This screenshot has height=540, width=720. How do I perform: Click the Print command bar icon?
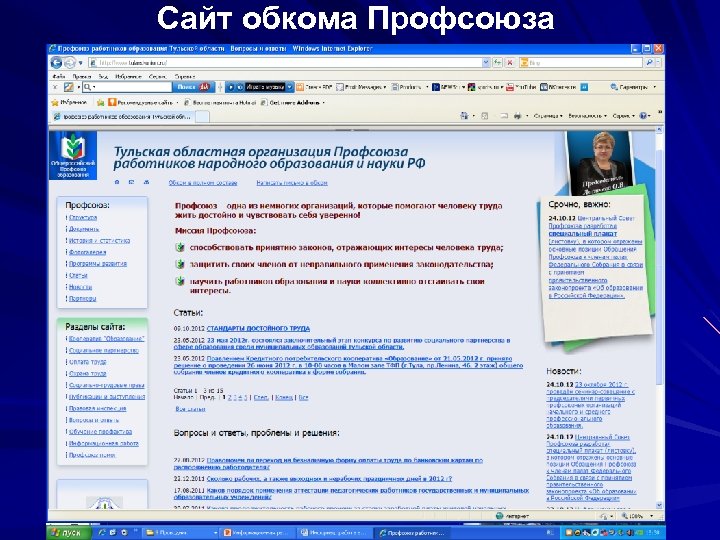[x=518, y=116]
